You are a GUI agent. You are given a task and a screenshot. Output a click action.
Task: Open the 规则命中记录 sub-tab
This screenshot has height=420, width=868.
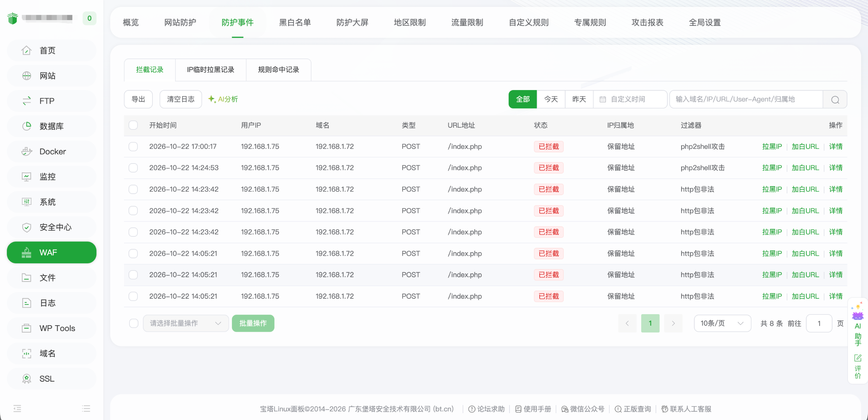[278, 70]
